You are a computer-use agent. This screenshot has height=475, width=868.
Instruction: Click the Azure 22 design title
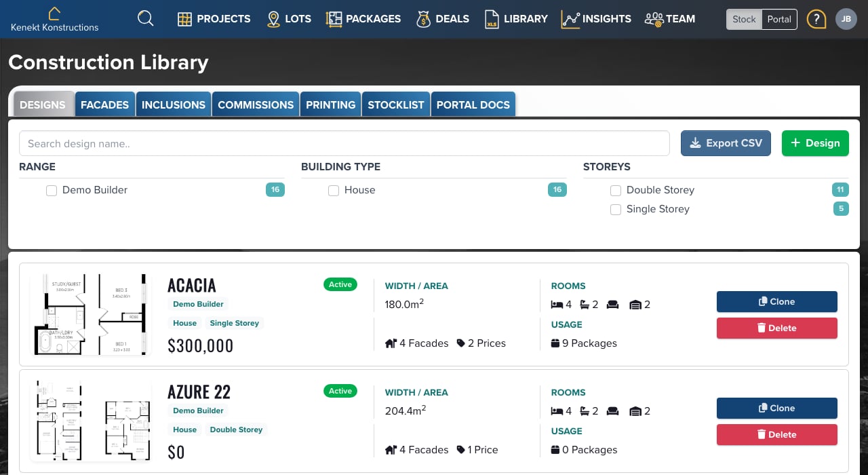pyautogui.click(x=199, y=392)
